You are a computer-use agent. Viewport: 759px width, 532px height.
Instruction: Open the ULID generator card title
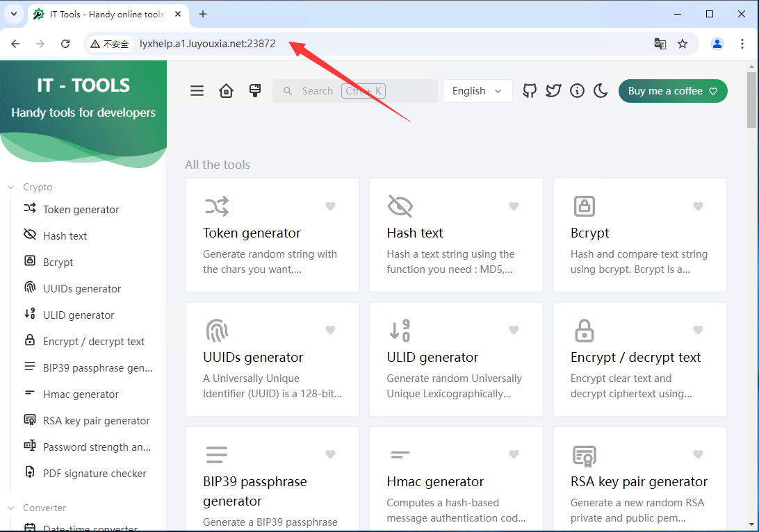432,358
